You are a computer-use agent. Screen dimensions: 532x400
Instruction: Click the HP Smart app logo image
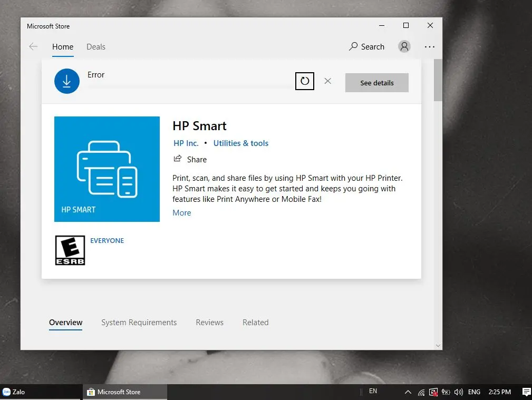107,169
